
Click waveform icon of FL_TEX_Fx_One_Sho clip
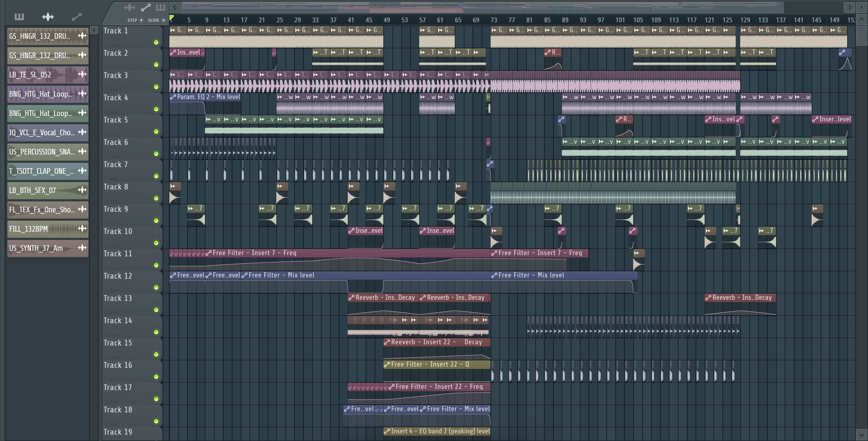(82, 209)
